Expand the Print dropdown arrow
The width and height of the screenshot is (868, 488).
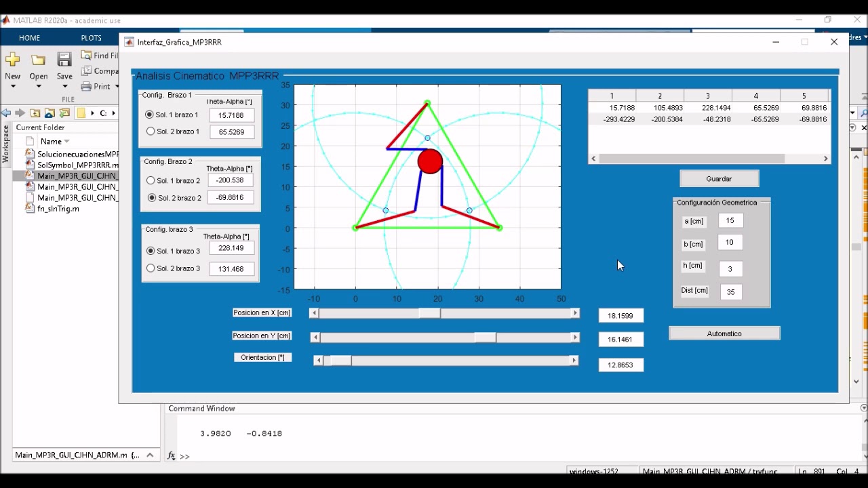coord(117,87)
